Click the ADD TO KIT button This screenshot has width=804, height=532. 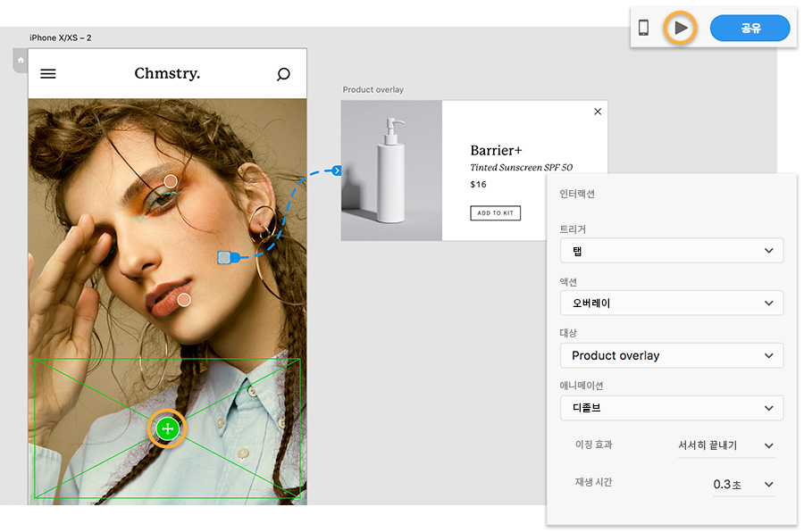point(495,213)
